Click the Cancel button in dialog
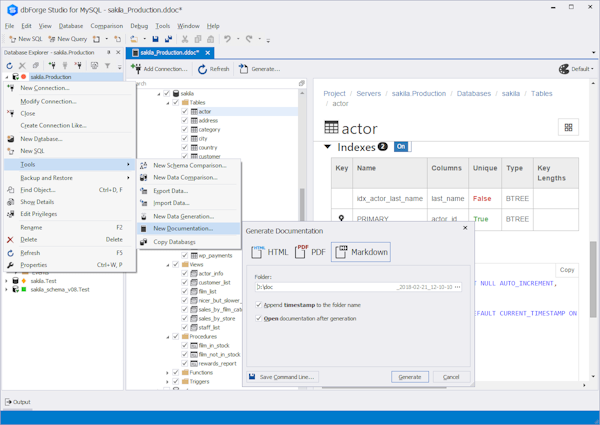600x425 pixels. (x=451, y=377)
